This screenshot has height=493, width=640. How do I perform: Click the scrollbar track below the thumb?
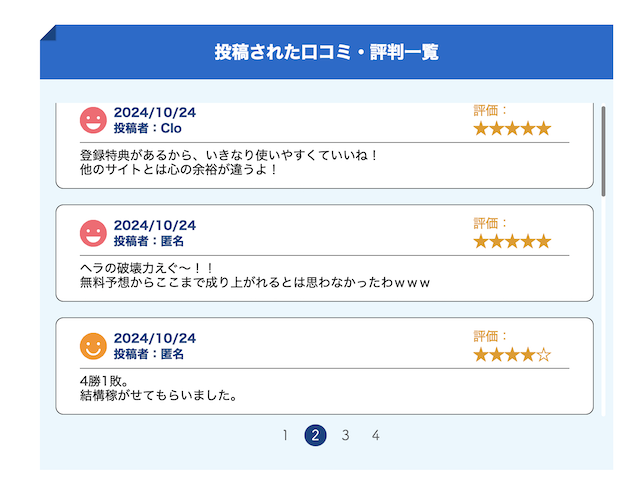(603, 306)
